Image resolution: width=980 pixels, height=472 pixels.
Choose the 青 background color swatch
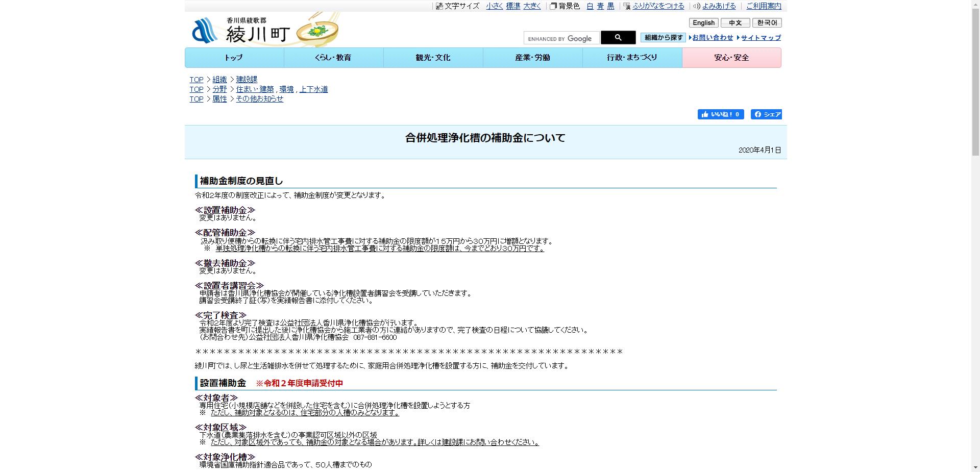point(599,6)
